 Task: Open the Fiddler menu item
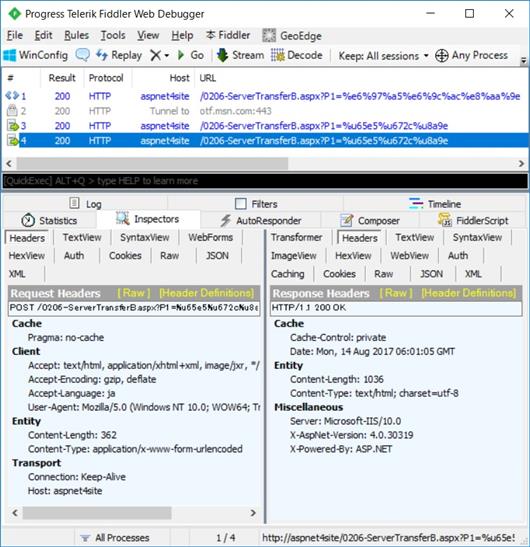pos(228,35)
